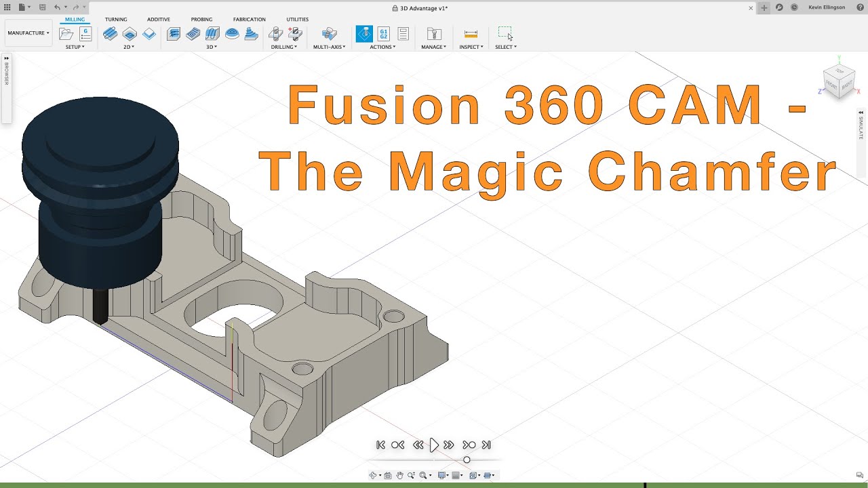
Task: Click the ViewCube in the corner
Action: [x=839, y=80]
